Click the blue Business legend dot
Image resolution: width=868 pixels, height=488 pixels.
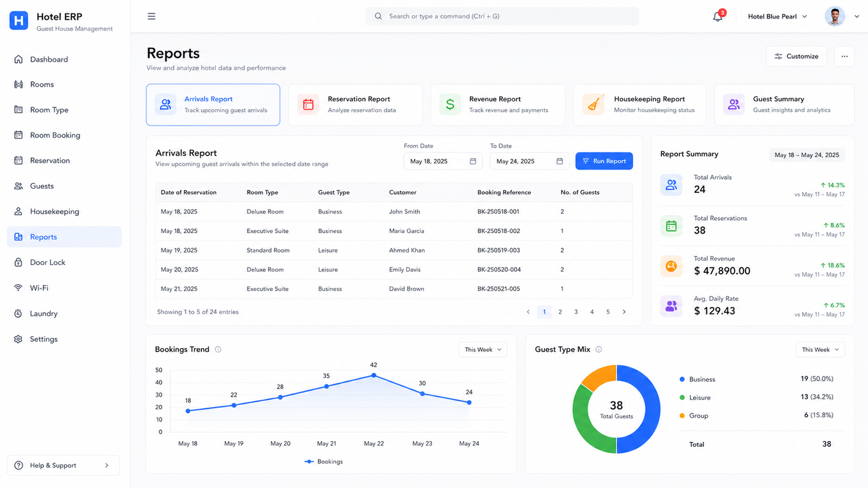pyautogui.click(x=682, y=380)
